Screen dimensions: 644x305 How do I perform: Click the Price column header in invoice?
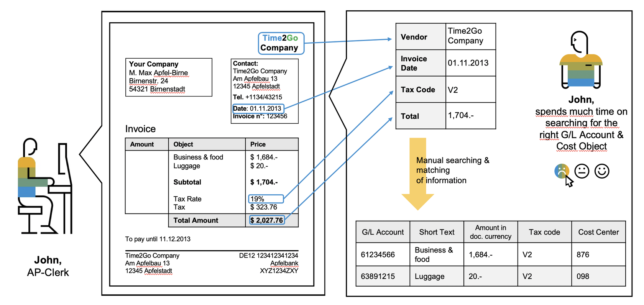tap(272, 144)
